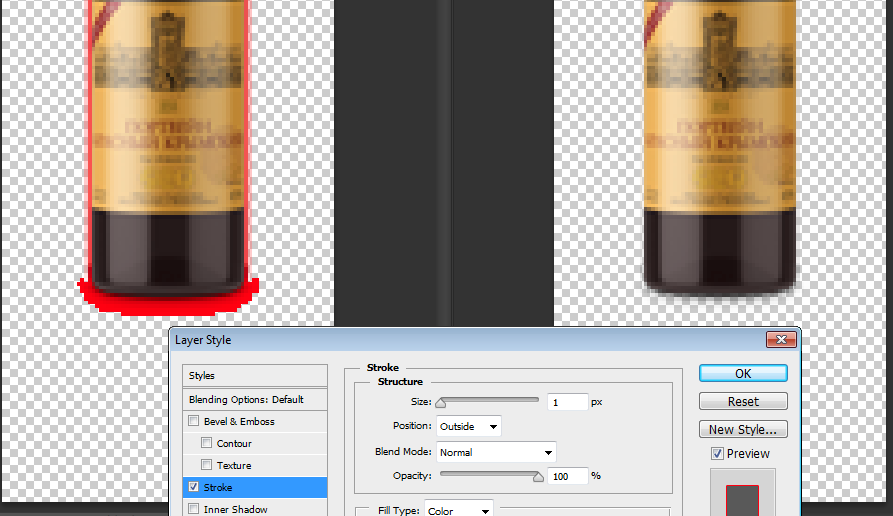The image size is (893, 516).
Task: Open Blending Options: Default
Action: [255, 399]
